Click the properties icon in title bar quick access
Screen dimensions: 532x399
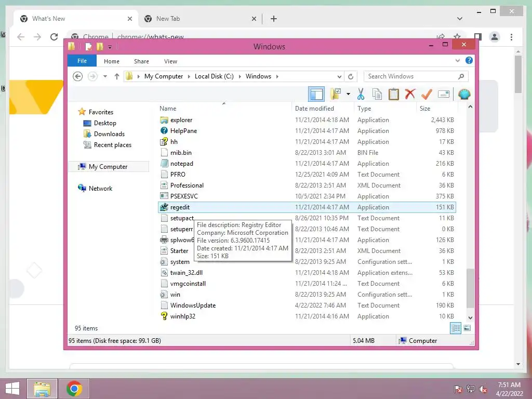pyautogui.click(x=88, y=46)
